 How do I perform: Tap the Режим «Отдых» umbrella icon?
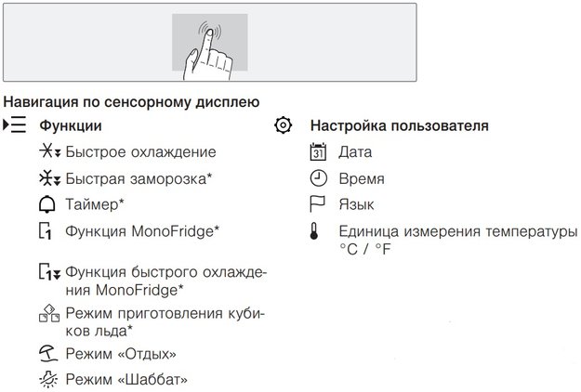(x=48, y=354)
